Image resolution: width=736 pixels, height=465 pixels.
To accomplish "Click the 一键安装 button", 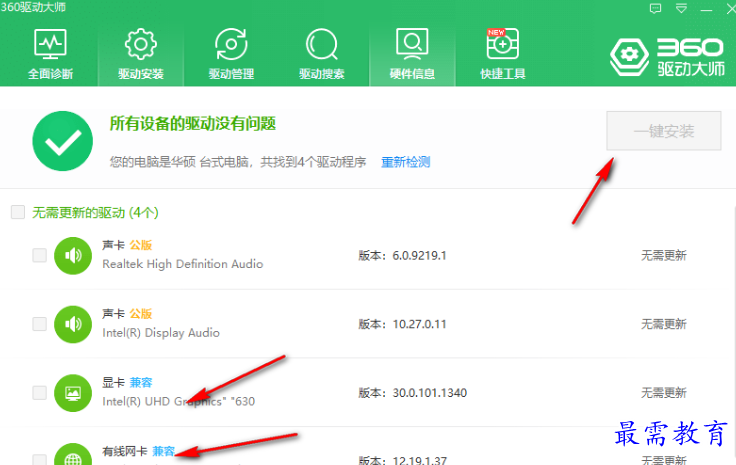I will click(x=664, y=131).
